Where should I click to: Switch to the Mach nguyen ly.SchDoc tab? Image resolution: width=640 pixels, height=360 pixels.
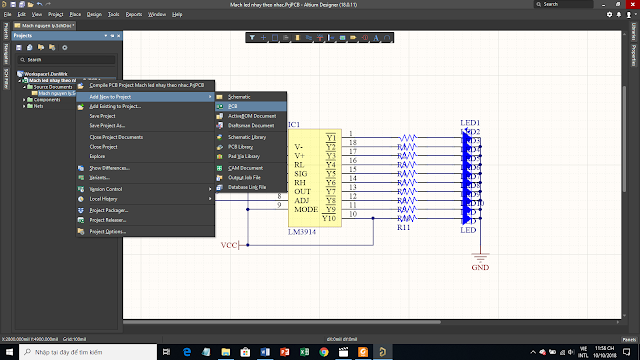coord(44,26)
